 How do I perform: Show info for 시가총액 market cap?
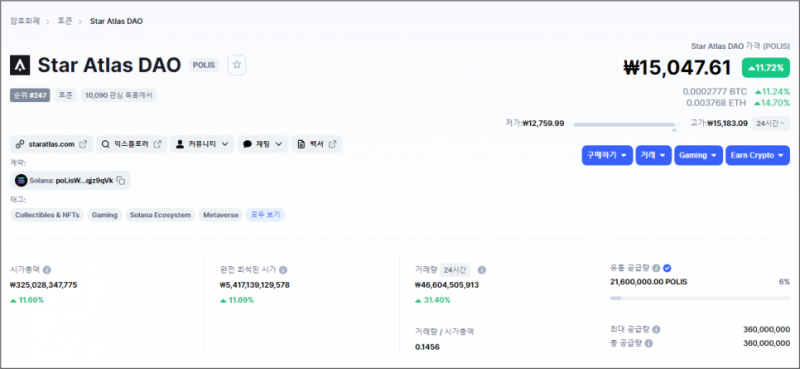coord(47,270)
